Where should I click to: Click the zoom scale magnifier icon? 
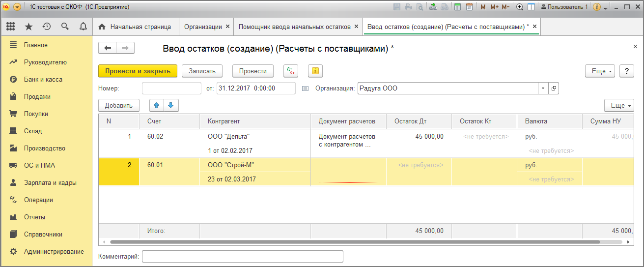[x=520, y=7]
